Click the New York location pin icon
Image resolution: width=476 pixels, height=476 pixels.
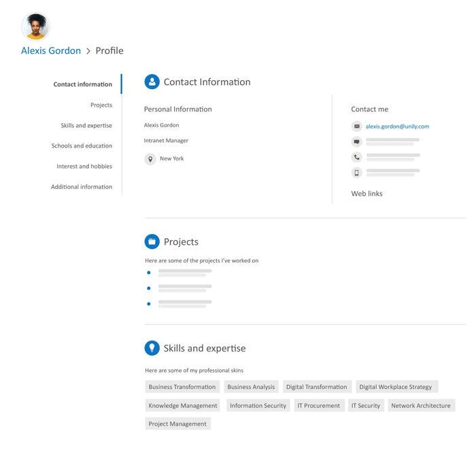click(x=150, y=159)
